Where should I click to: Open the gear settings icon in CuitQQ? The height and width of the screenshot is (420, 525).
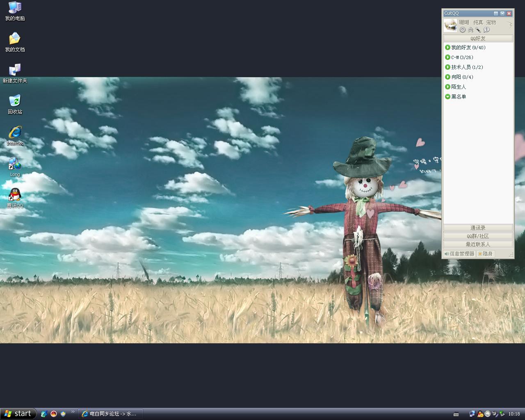click(x=463, y=30)
